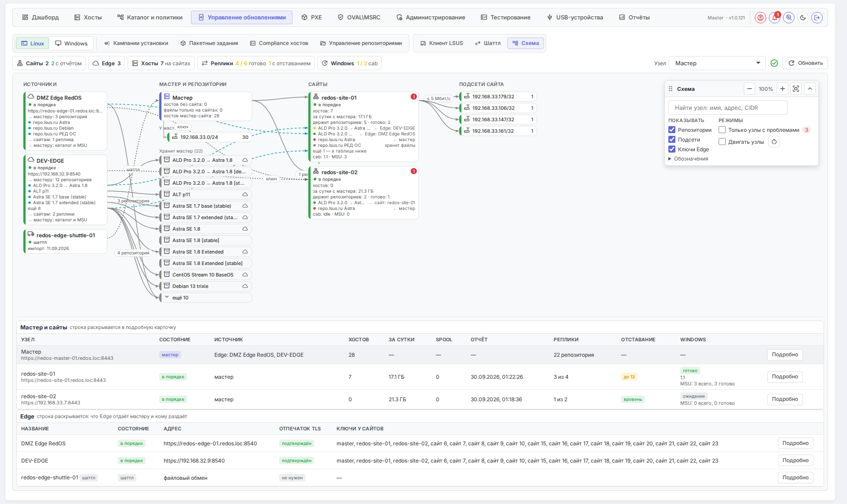This screenshot has width=847, height=504.
Task: Enable Двигать узлы mode
Action: tap(722, 142)
